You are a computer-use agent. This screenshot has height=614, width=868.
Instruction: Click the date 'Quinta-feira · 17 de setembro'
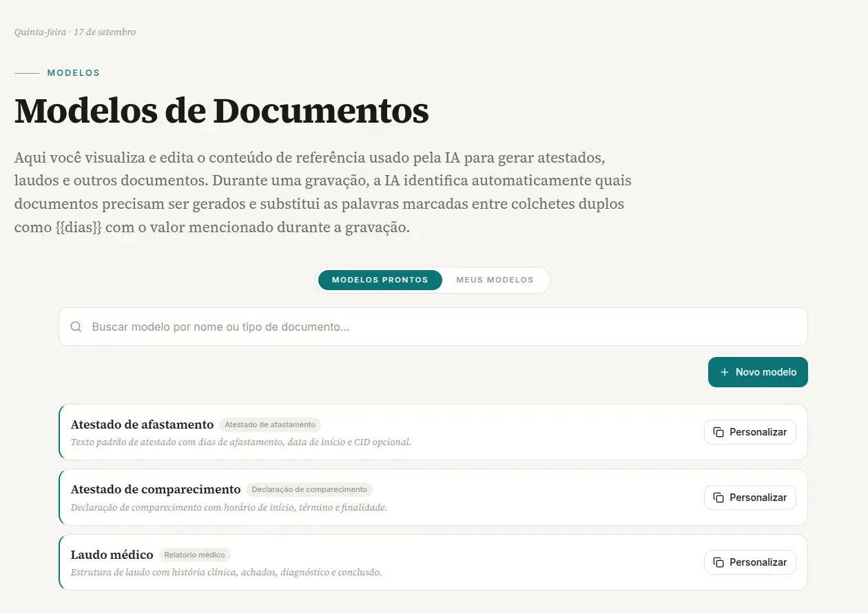[75, 32]
